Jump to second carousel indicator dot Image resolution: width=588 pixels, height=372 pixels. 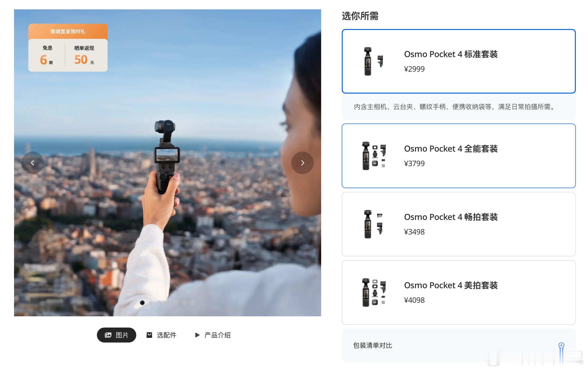point(151,303)
